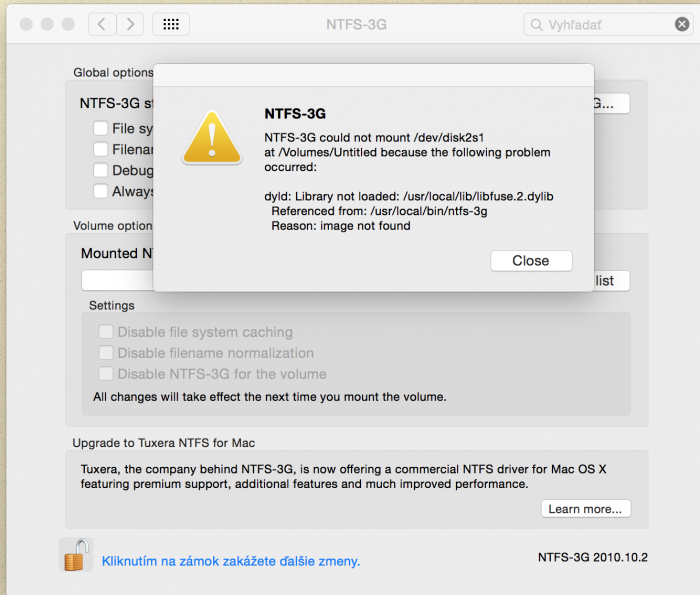The width and height of the screenshot is (700, 595).
Task: Go back with the left arrow toolbar button
Action: tap(102, 24)
